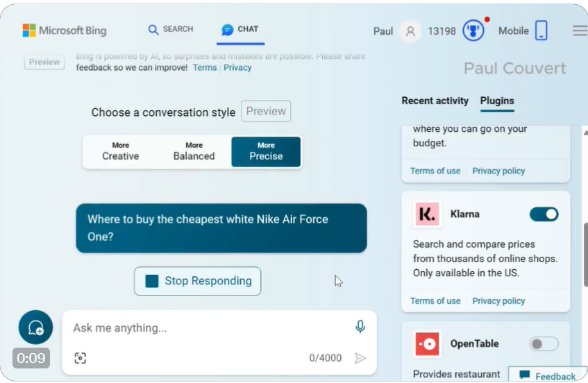The image size is (588, 383).
Task: Click the Mobile phone icon
Action: tap(541, 31)
